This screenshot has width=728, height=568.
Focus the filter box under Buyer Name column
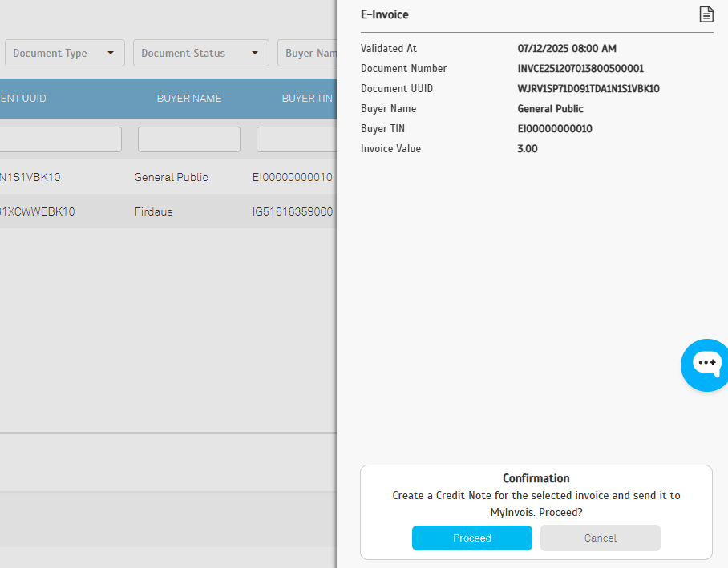tap(189, 139)
